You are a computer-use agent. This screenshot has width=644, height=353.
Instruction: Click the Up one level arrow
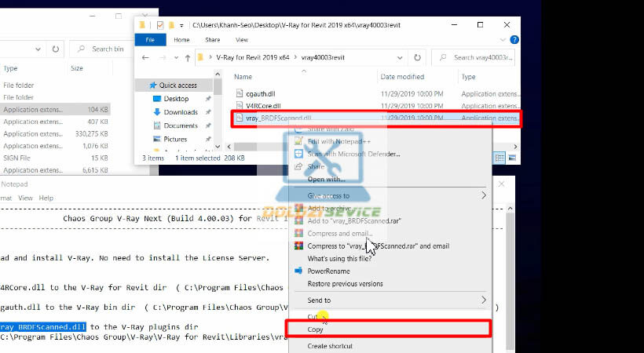(187, 58)
